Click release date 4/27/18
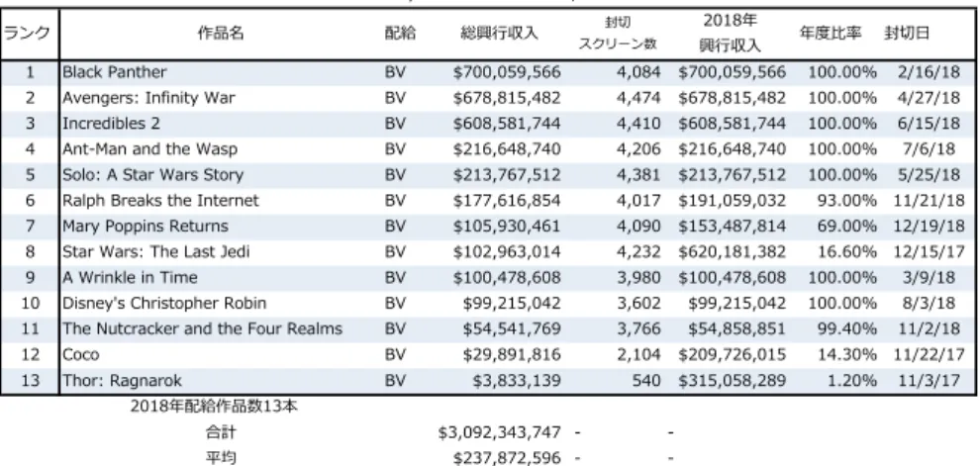 929,98
